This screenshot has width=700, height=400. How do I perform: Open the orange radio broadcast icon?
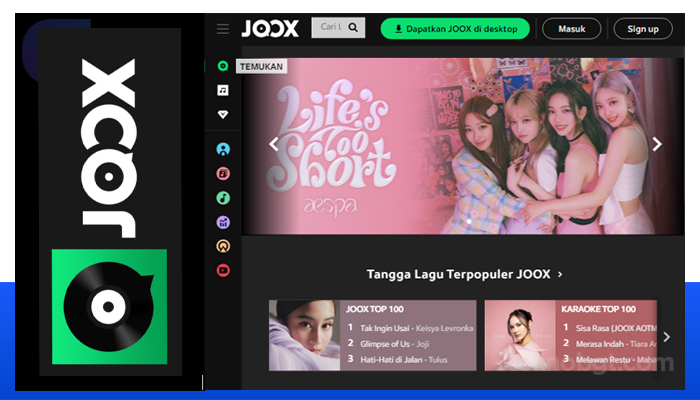point(223,246)
